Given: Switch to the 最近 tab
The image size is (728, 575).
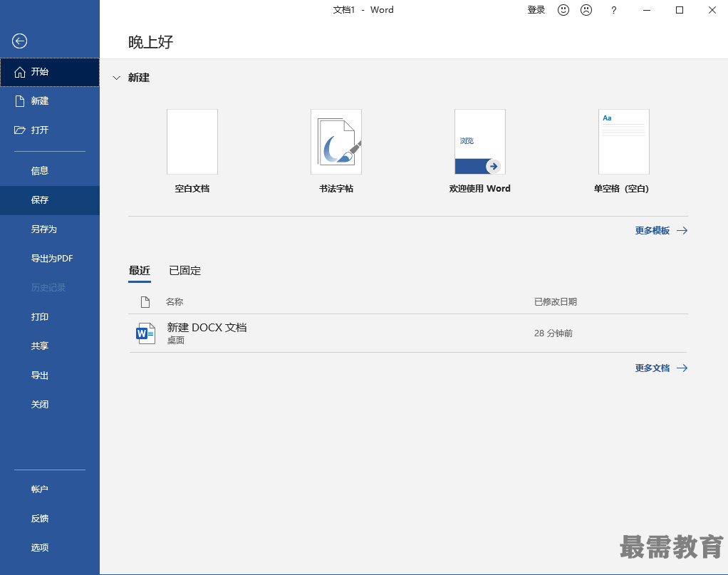Looking at the screenshot, I should (140, 271).
